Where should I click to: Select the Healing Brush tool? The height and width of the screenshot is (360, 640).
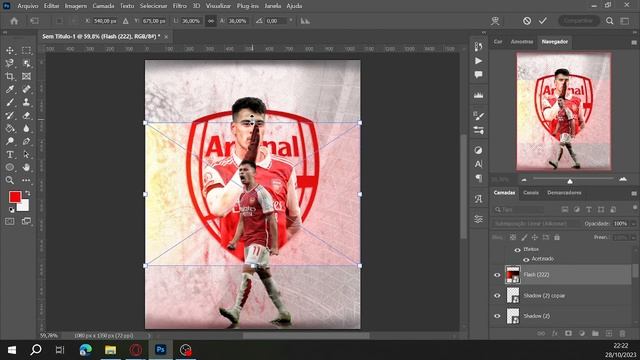click(x=26, y=89)
